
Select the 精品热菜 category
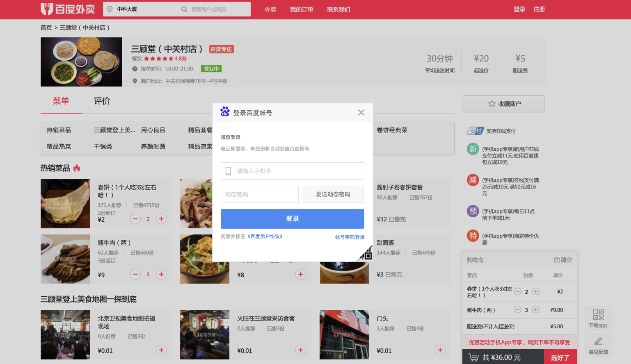pyautogui.click(x=59, y=146)
